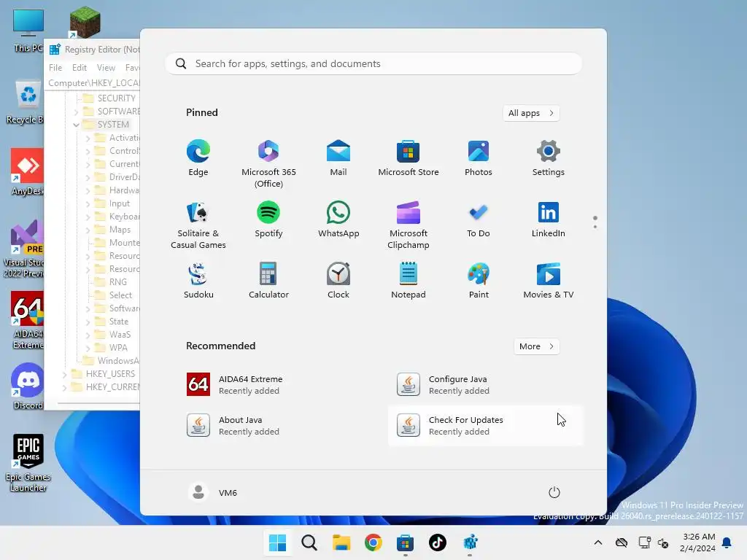This screenshot has width=747, height=560.
Task: Expand WaaS key in registry tree
Action: pos(88,335)
